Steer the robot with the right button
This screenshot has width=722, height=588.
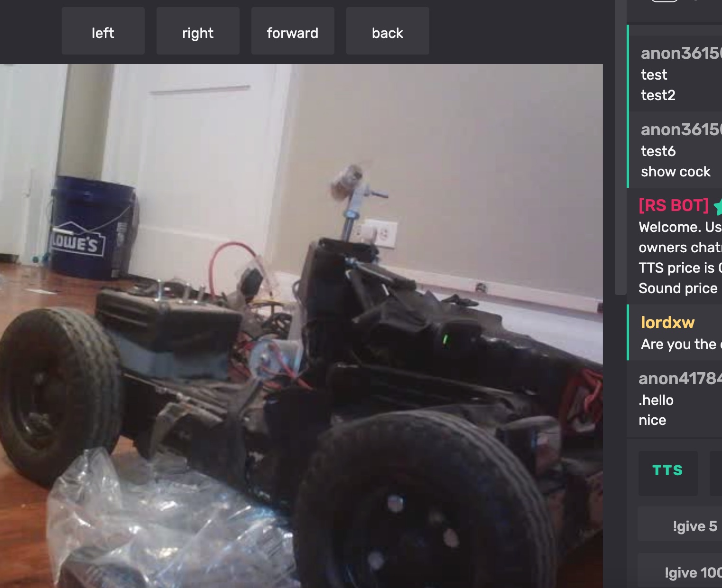(198, 31)
